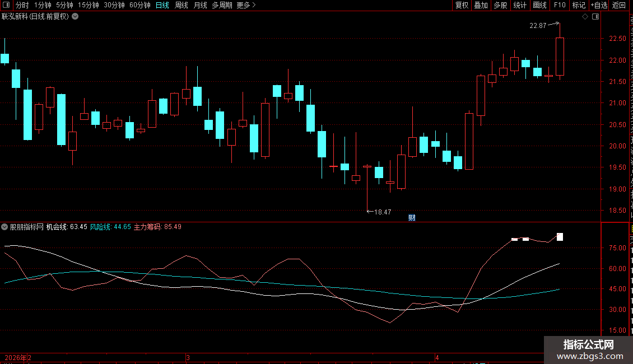The image size is (633, 364).
Task: Click the 风险线 44.65 indicator value
Action: pos(110,227)
